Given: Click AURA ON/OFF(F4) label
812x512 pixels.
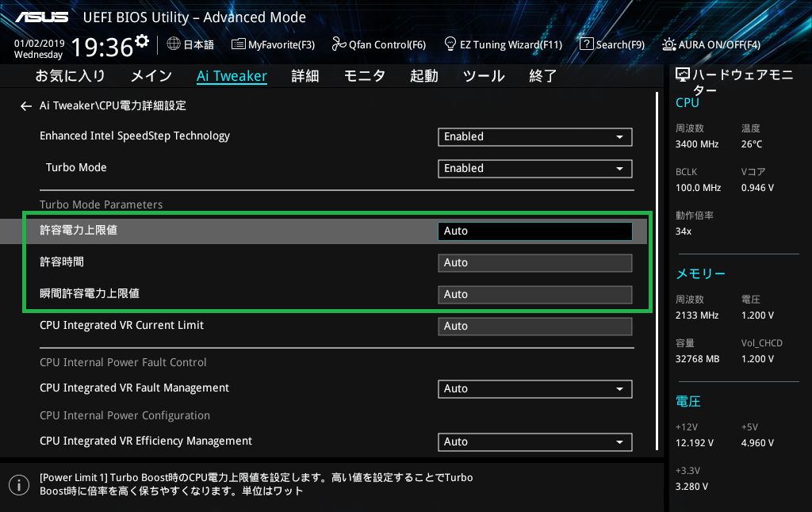Looking at the screenshot, I should [720, 45].
